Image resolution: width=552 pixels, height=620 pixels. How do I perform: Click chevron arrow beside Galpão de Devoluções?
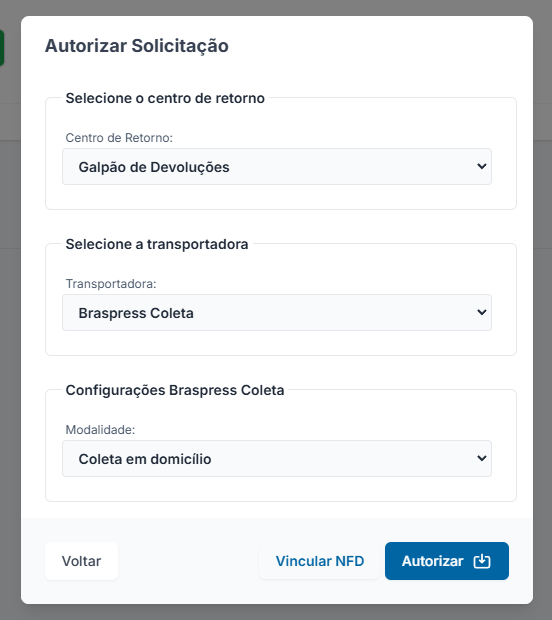(481, 166)
